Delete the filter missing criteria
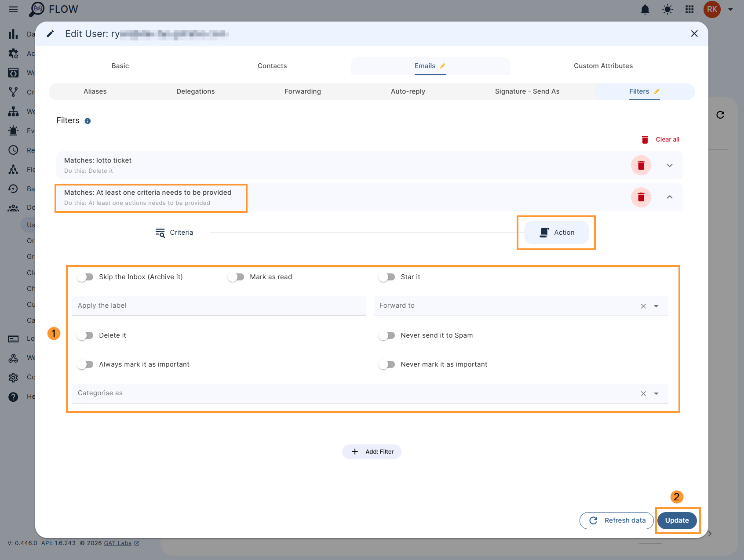Image resolution: width=744 pixels, height=560 pixels. point(641,197)
